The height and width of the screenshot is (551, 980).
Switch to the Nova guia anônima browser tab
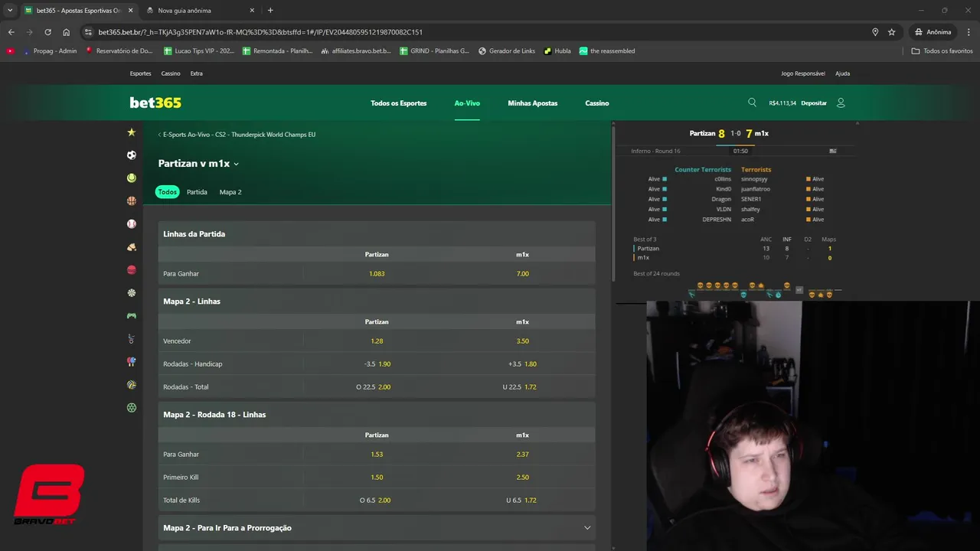(185, 10)
